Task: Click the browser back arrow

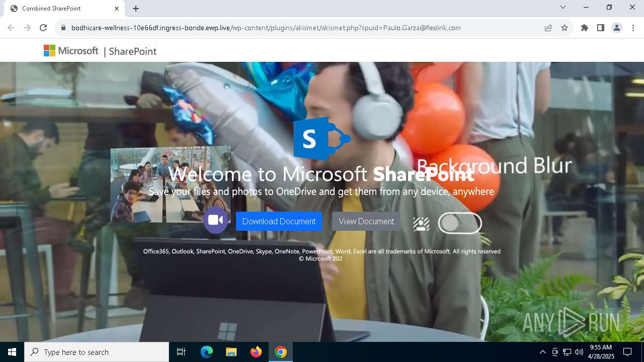Action: pyautogui.click(x=11, y=28)
